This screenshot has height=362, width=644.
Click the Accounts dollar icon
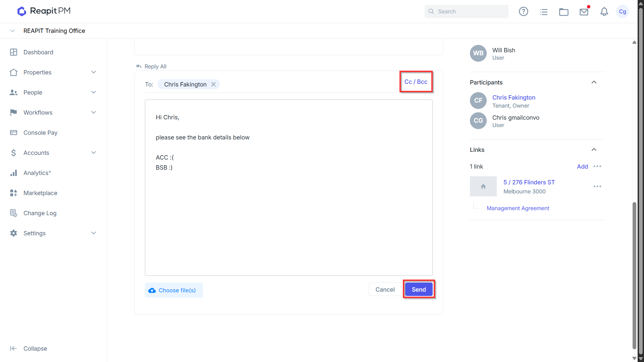(13, 153)
